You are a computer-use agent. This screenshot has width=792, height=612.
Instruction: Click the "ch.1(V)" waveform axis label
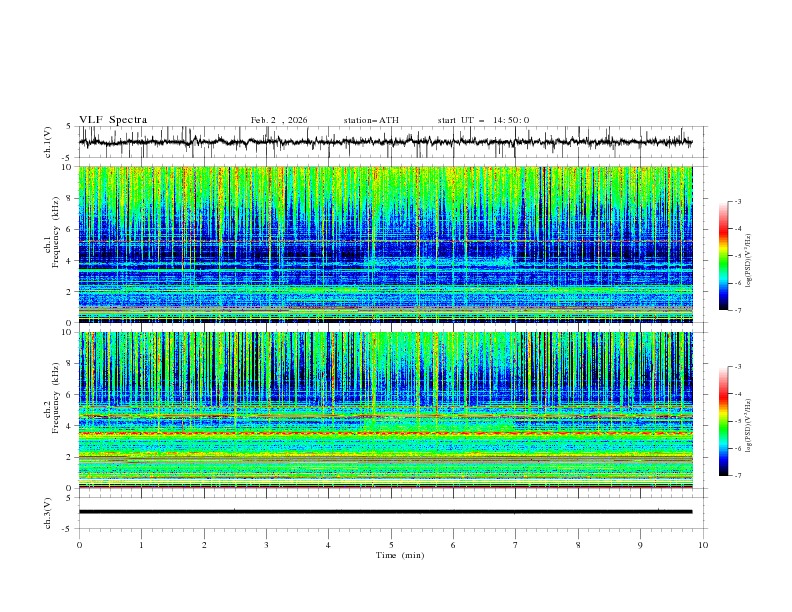coord(48,142)
